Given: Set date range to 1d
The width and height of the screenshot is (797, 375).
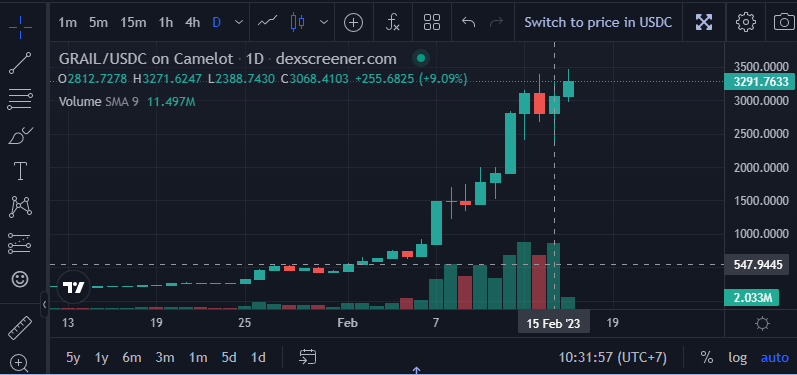Looking at the screenshot, I should point(258,358).
